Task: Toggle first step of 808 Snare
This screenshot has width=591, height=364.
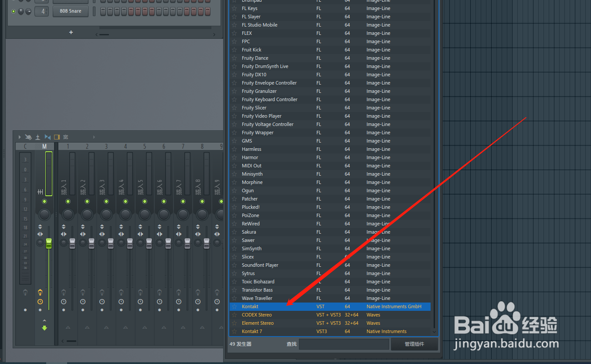Action: pyautogui.click(x=103, y=11)
